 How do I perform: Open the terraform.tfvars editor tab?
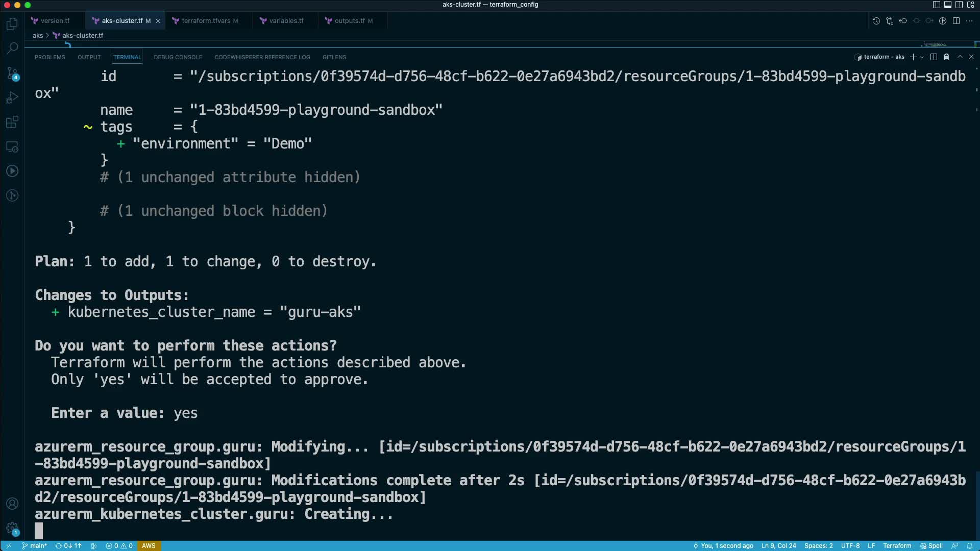point(206,21)
